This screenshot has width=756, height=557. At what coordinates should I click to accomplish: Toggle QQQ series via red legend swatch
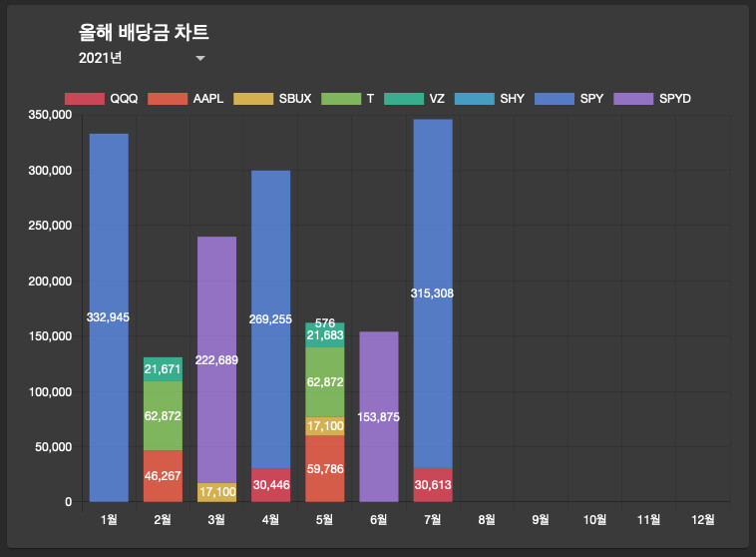[x=85, y=99]
